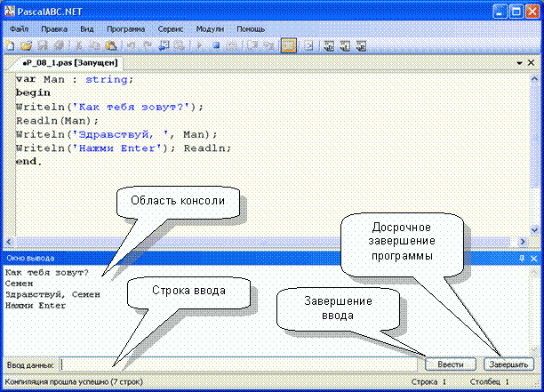Click the compile toolbar icon

(232, 45)
